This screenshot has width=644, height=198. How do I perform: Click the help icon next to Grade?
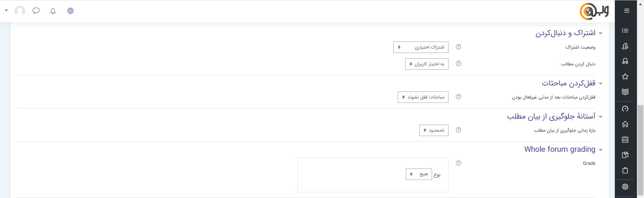459,163
